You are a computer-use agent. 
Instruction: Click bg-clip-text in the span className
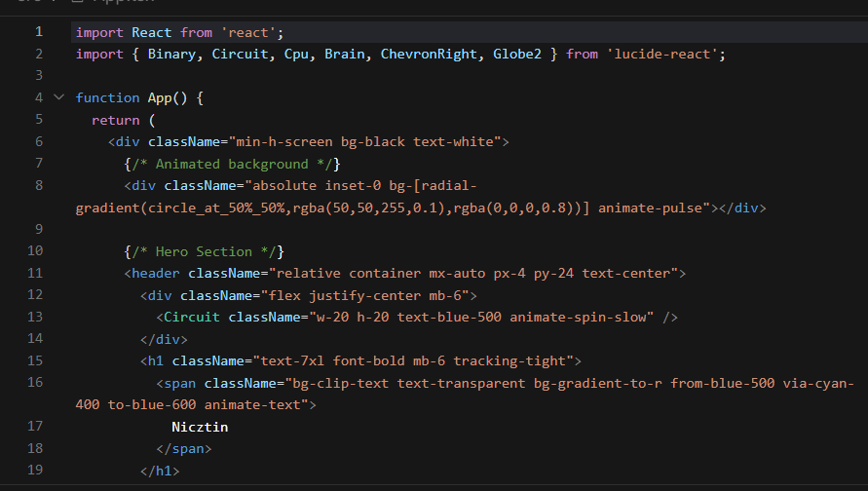point(340,383)
